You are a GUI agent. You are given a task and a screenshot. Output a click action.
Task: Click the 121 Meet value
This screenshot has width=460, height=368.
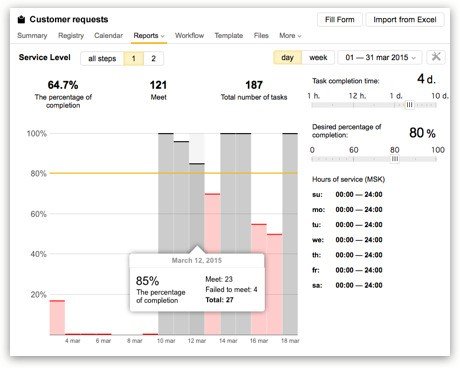[x=158, y=85]
